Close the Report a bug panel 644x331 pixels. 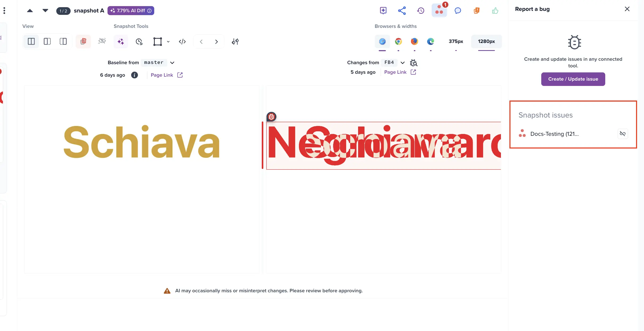pos(627,9)
